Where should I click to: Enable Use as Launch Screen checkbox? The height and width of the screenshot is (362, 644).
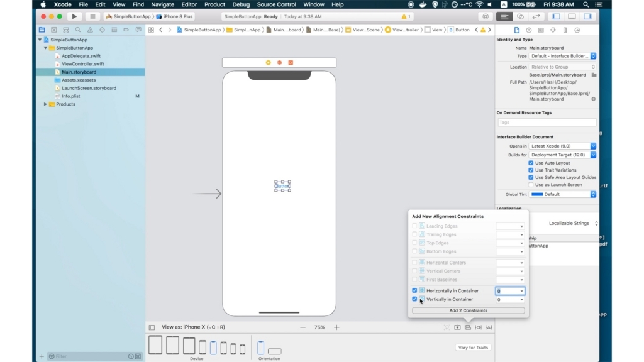tap(531, 185)
